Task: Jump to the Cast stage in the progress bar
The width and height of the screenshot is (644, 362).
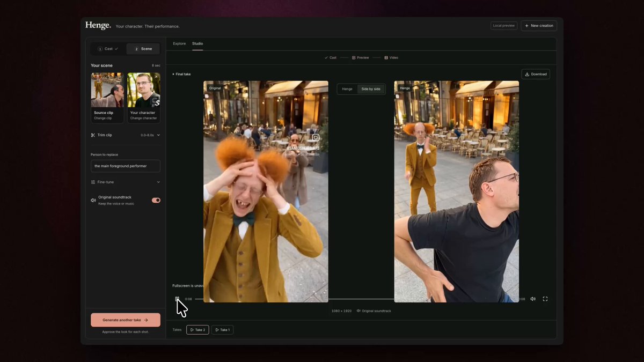Action: (x=331, y=57)
